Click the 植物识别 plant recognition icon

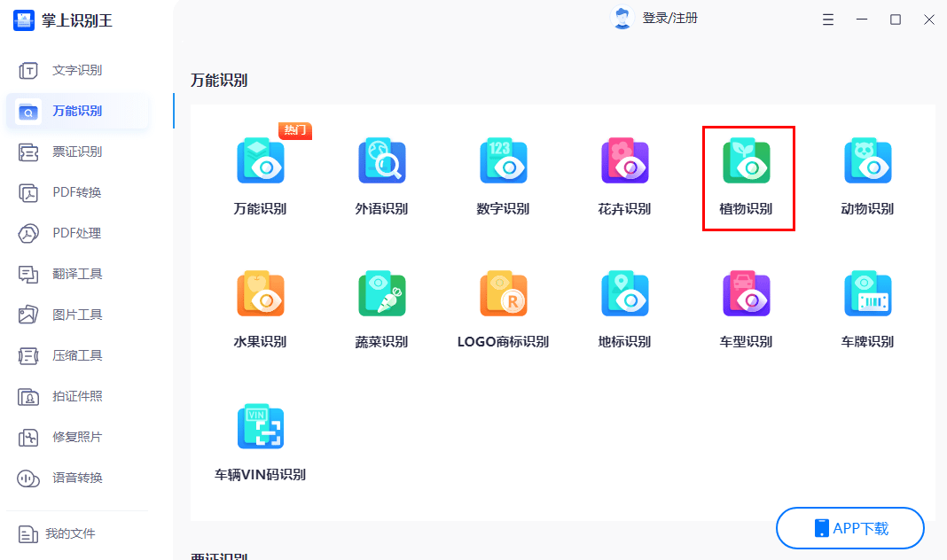click(746, 162)
